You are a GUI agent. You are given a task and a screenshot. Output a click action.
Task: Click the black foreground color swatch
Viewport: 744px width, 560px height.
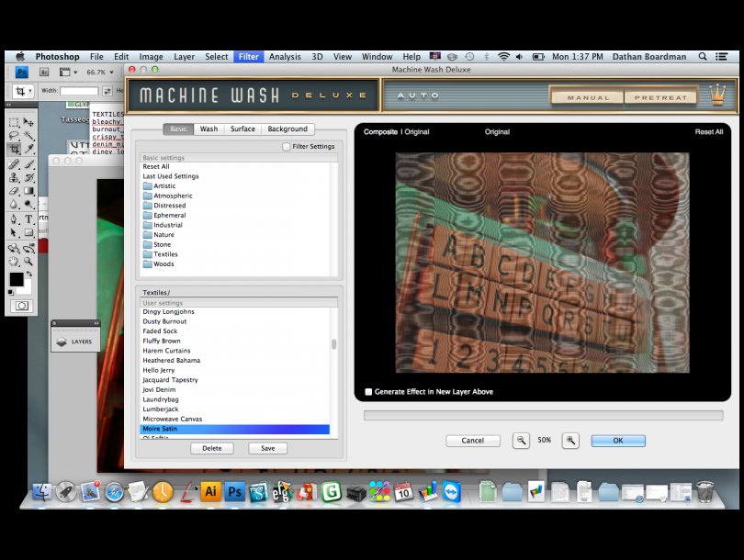[17, 280]
